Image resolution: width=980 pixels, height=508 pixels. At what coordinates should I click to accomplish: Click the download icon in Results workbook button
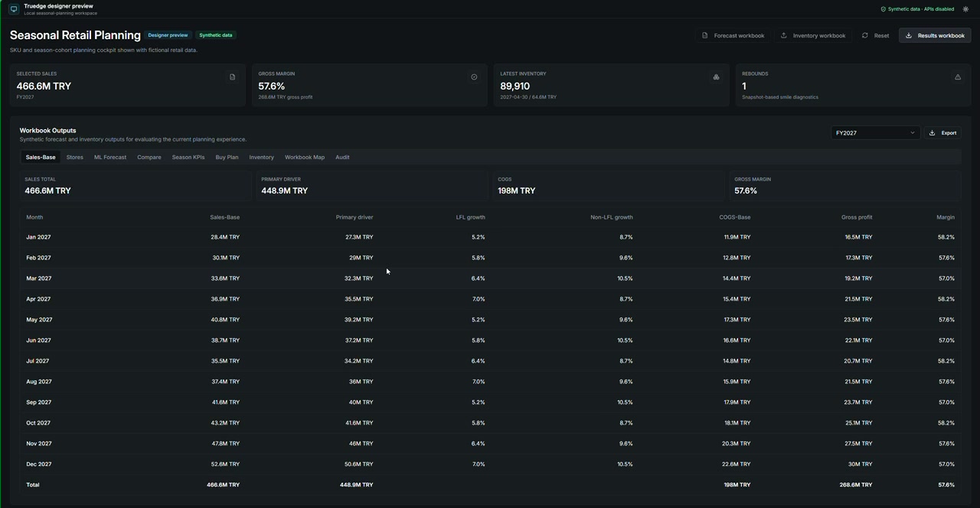pyautogui.click(x=909, y=35)
